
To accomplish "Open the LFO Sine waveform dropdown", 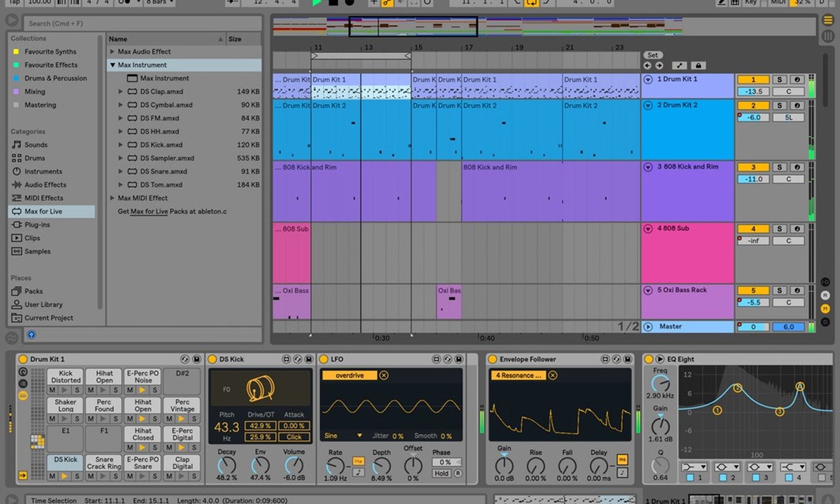I will 343,436.
